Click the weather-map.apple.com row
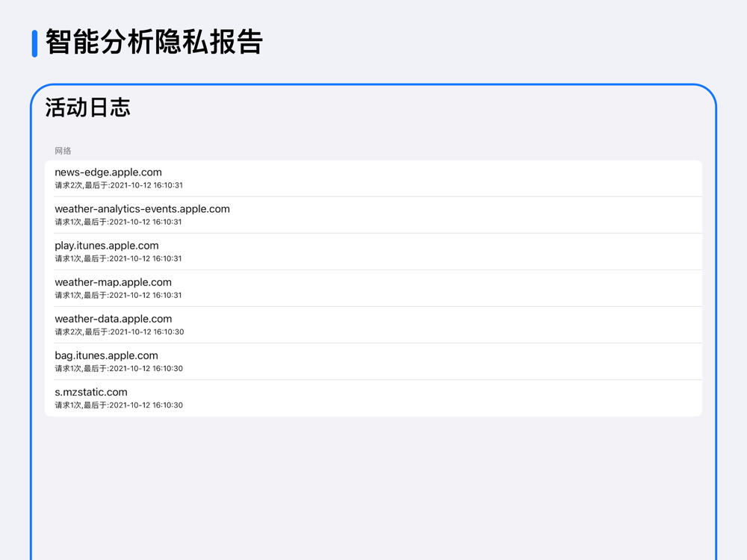Image resolution: width=747 pixels, height=560 pixels. (373, 288)
